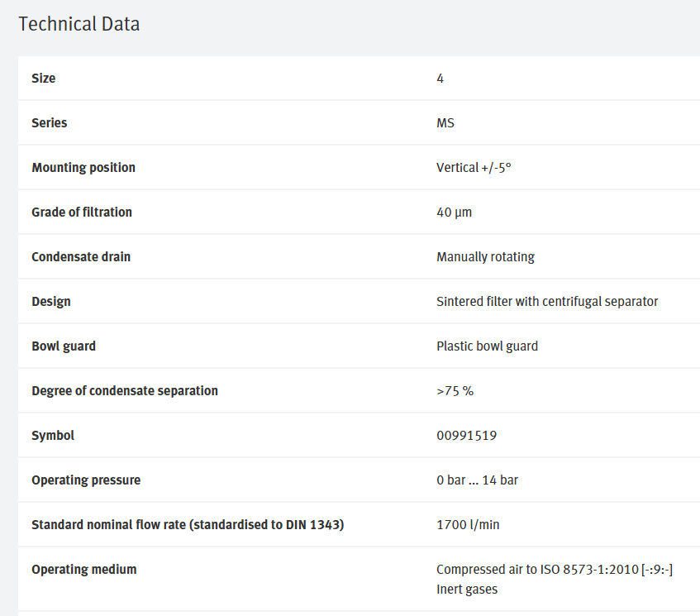Click the 1700 l/min value
700x616 pixels.
[468, 525]
